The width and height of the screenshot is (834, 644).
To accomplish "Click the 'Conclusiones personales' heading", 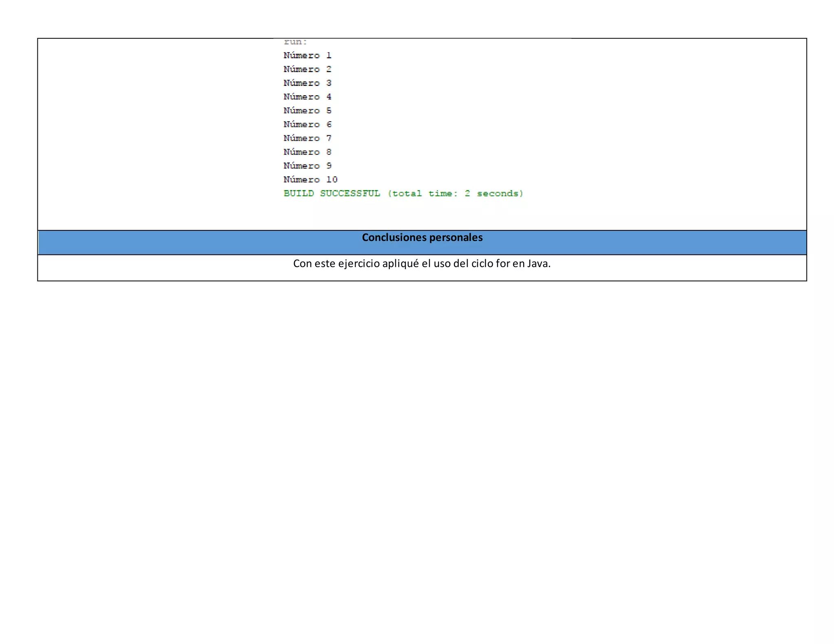I will (x=422, y=237).
